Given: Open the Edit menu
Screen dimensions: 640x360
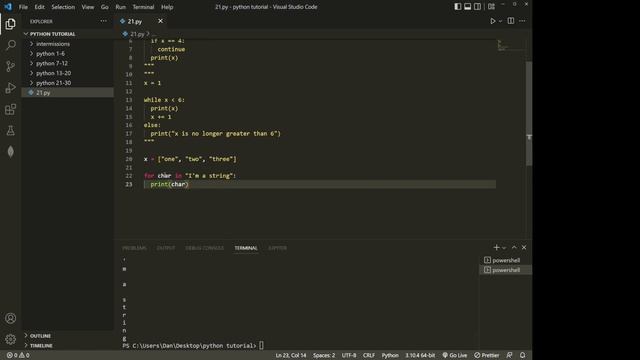Looking at the screenshot, I should click(39, 7).
